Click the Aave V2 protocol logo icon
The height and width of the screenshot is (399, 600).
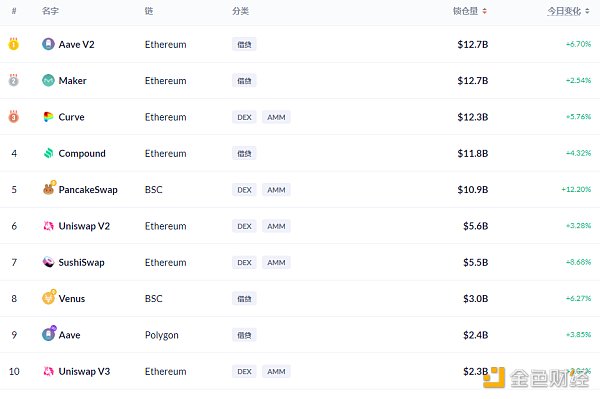(x=48, y=44)
